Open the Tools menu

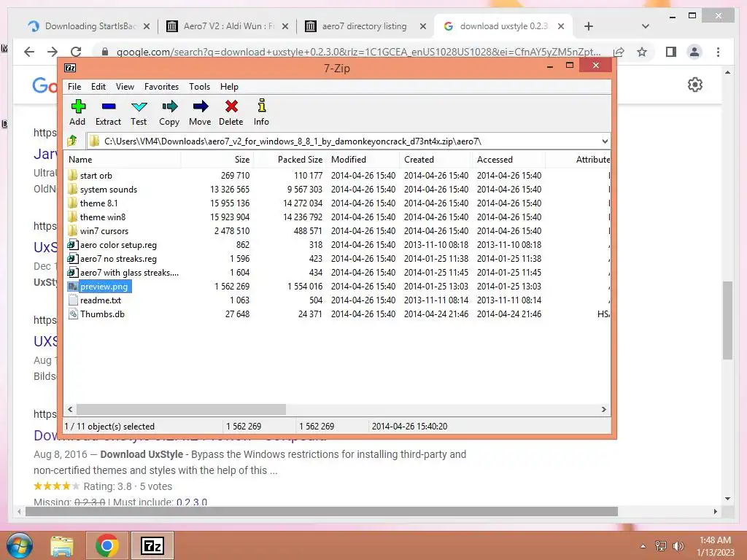tap(199, 87)
